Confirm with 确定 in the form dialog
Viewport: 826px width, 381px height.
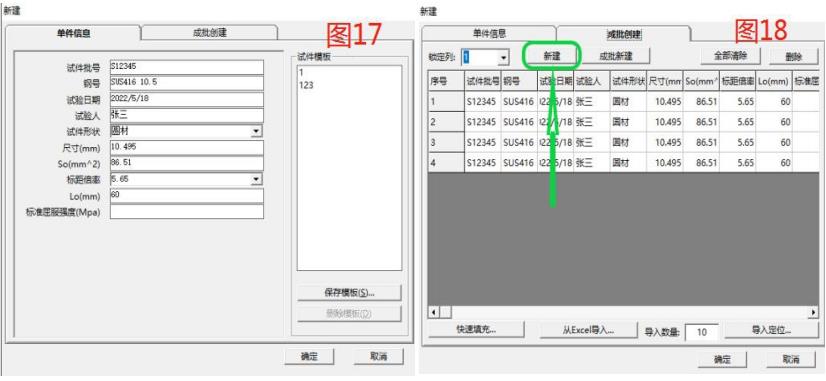coord(309,356)
